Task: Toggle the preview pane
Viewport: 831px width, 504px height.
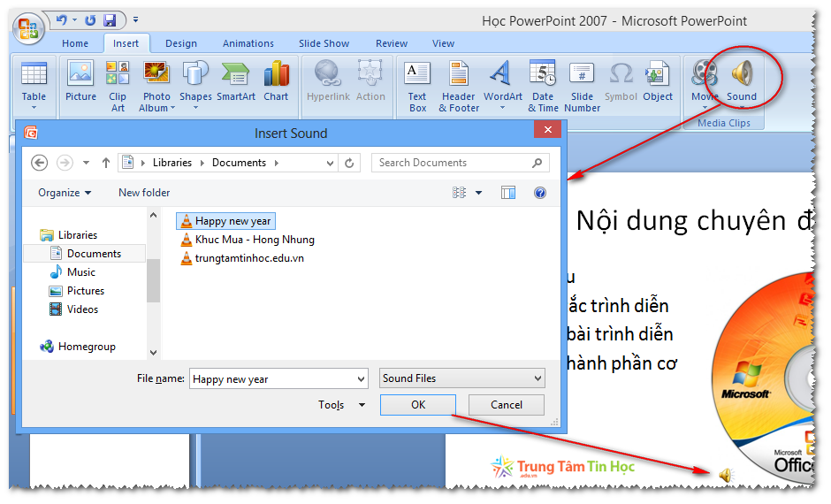Action: tap(508, 193)
